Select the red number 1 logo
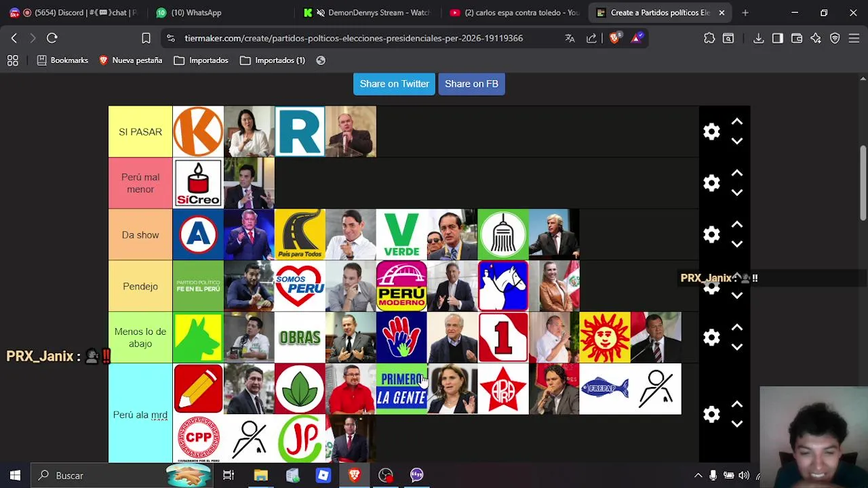 (503, 338)
